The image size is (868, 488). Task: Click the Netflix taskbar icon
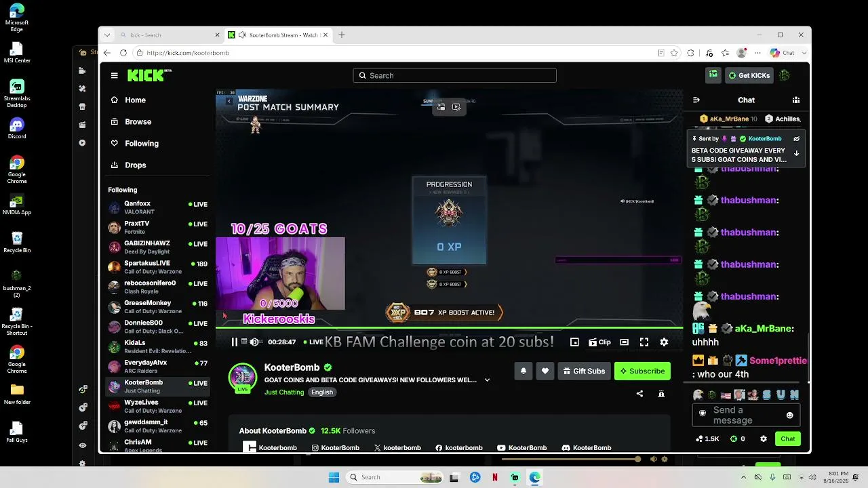(x=495, y=477)
